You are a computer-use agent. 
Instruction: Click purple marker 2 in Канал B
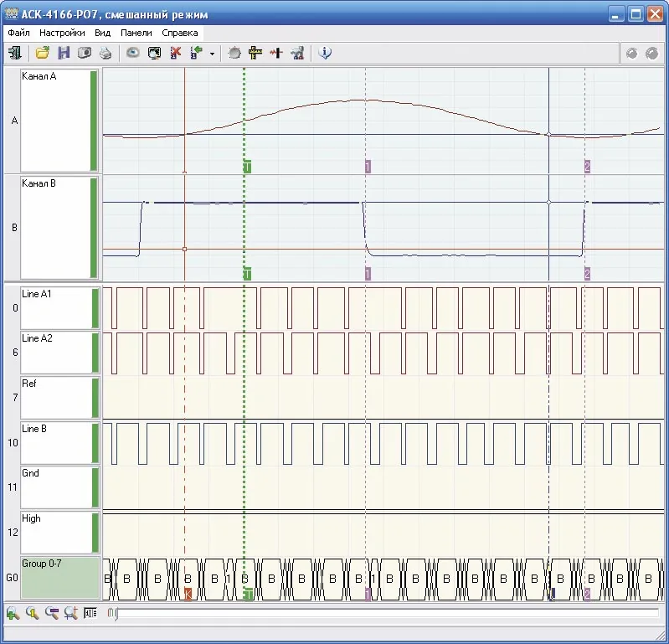click(x=588, y=274)
